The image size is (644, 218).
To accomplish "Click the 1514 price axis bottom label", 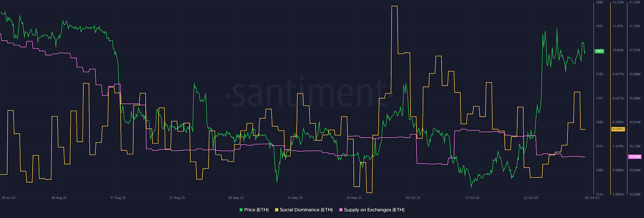I will tap(599, 194).
